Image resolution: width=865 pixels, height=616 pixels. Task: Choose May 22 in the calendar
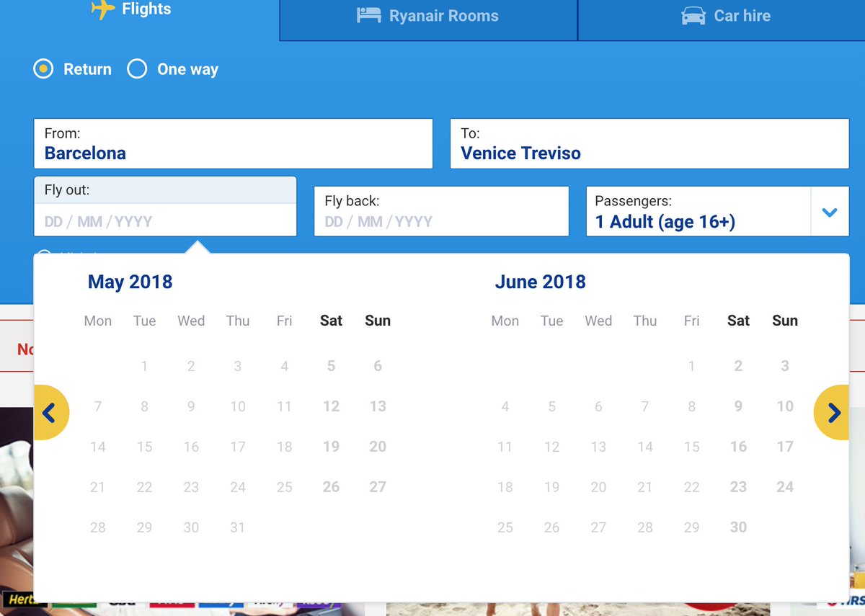pos(144,487)
